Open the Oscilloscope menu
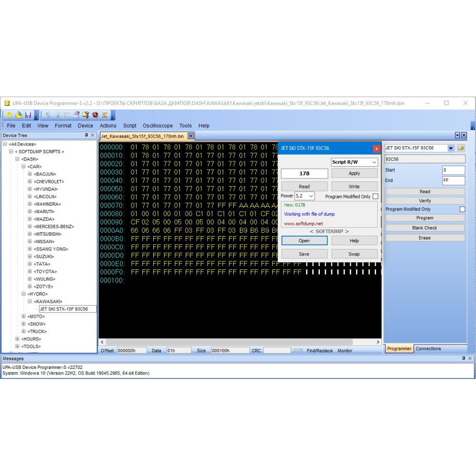476x476 pixels. 158,126
